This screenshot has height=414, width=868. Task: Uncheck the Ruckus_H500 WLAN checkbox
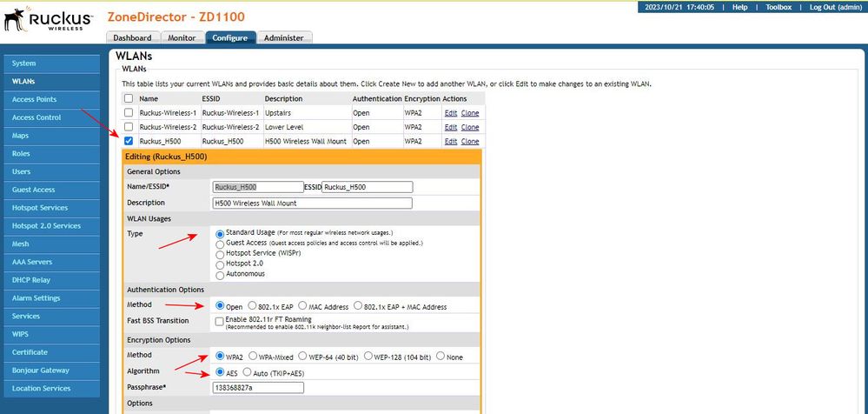coord(129,141)
